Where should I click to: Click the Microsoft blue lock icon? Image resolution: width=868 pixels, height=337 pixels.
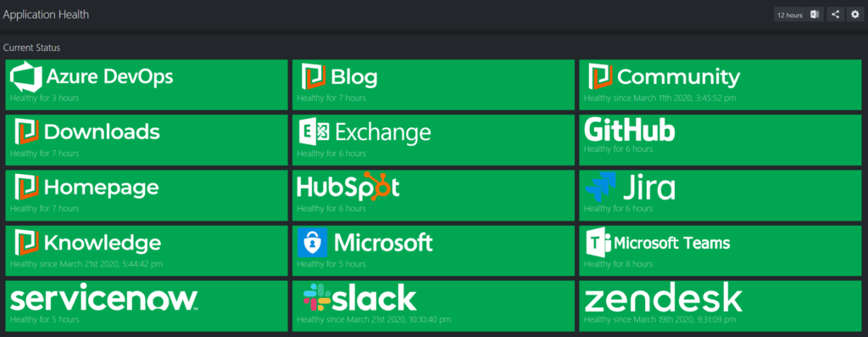pos(312,243)
